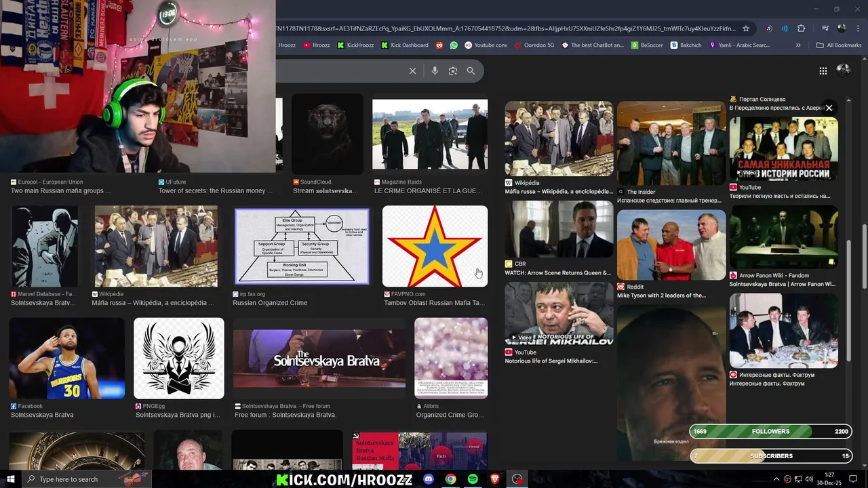Screen dimensions: 868x488
Task: Click 'WATCH: Arrow Scene Returns Queen' caption
Action: [x=558, y=272]
